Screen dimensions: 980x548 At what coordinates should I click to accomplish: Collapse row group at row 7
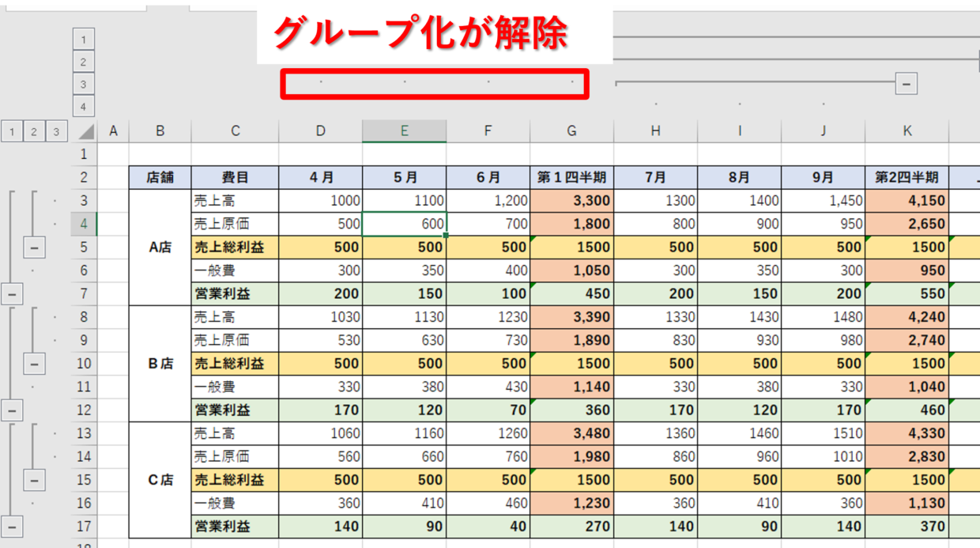click(x=12, y=294)
